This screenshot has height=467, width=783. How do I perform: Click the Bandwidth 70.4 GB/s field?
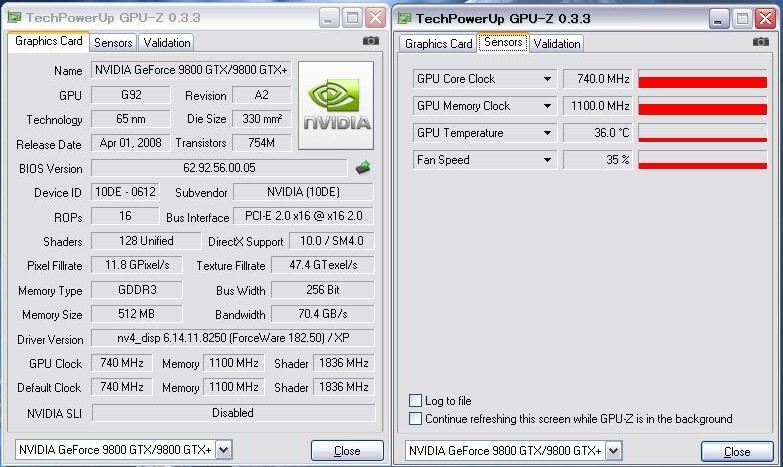323,314
